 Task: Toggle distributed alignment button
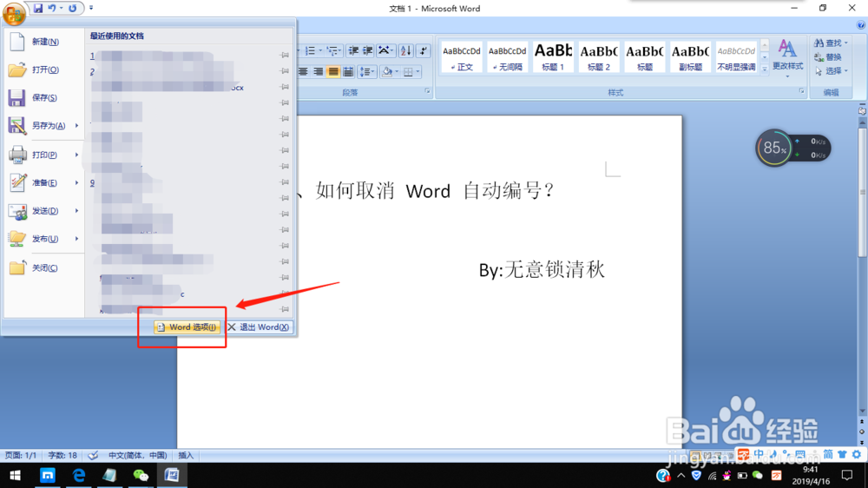pos(348,71)
